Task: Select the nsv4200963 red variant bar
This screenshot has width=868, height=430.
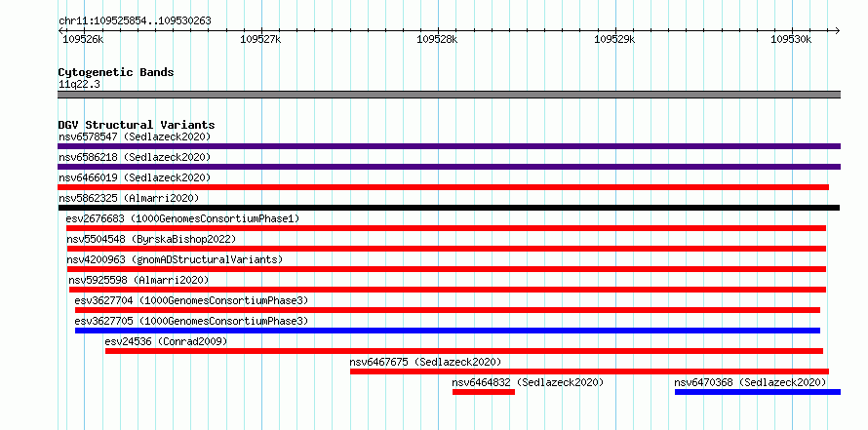Action: pos(446,269)
